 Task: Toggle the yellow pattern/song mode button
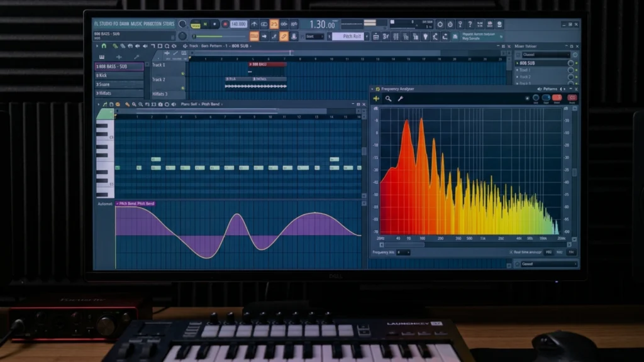[196, 25]
